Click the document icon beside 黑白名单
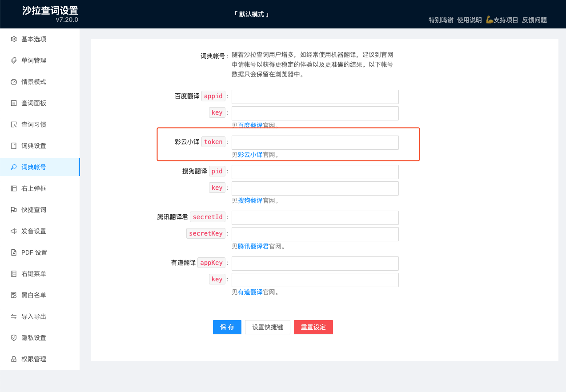Viewport: 566px width, 392px height. point(14,295)
